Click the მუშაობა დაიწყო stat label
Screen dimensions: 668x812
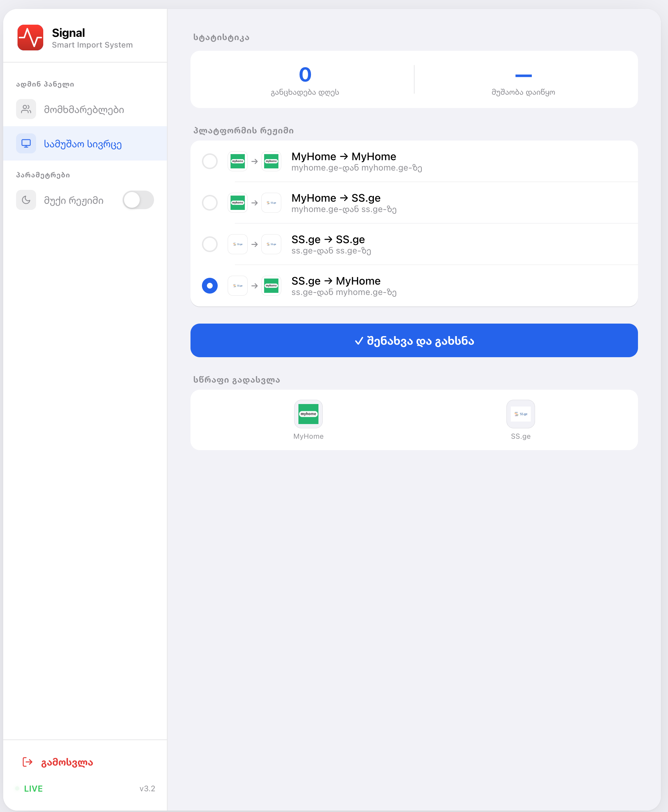coord(523,92)
